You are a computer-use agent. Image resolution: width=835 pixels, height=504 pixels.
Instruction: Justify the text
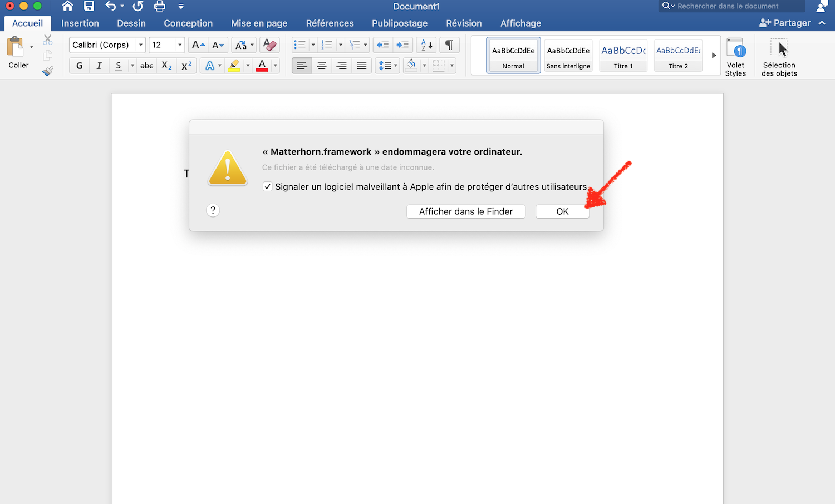point(362,66)
